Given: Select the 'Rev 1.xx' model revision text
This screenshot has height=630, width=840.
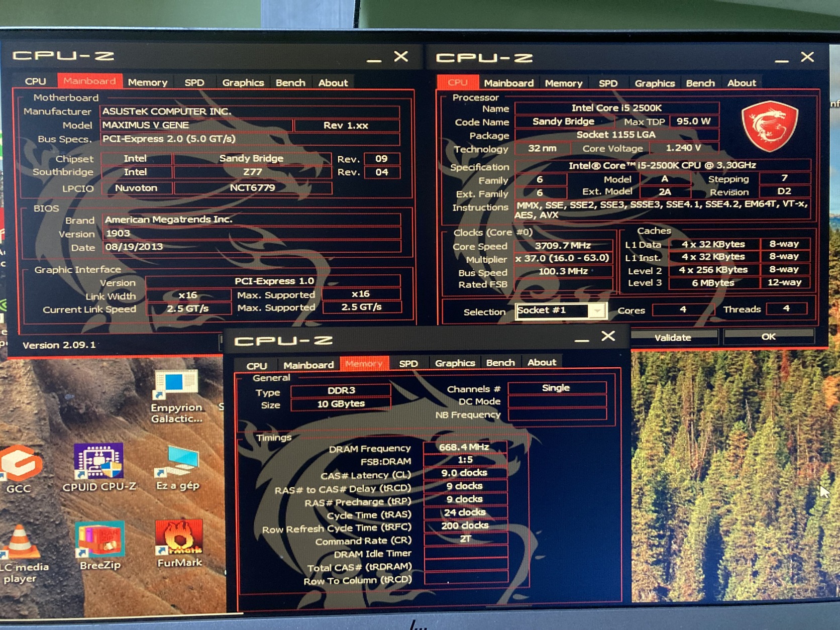Looking at the screenshot, I should [x=346, y=125].
